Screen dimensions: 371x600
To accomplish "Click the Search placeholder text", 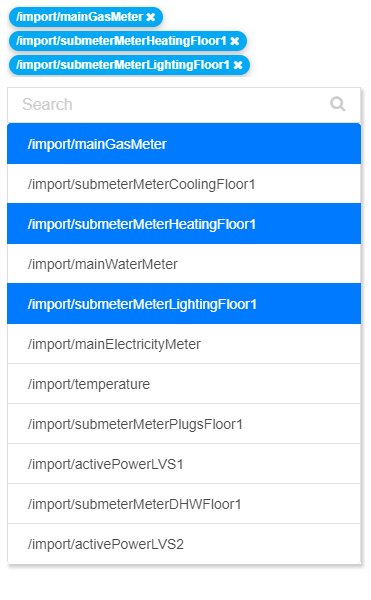I will pos(47,104).
